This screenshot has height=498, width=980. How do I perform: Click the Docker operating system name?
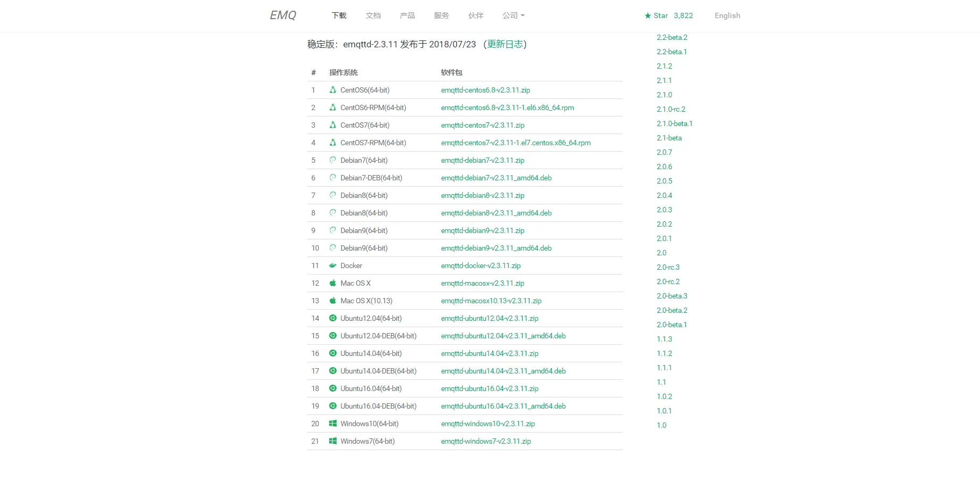click(351, 265)
